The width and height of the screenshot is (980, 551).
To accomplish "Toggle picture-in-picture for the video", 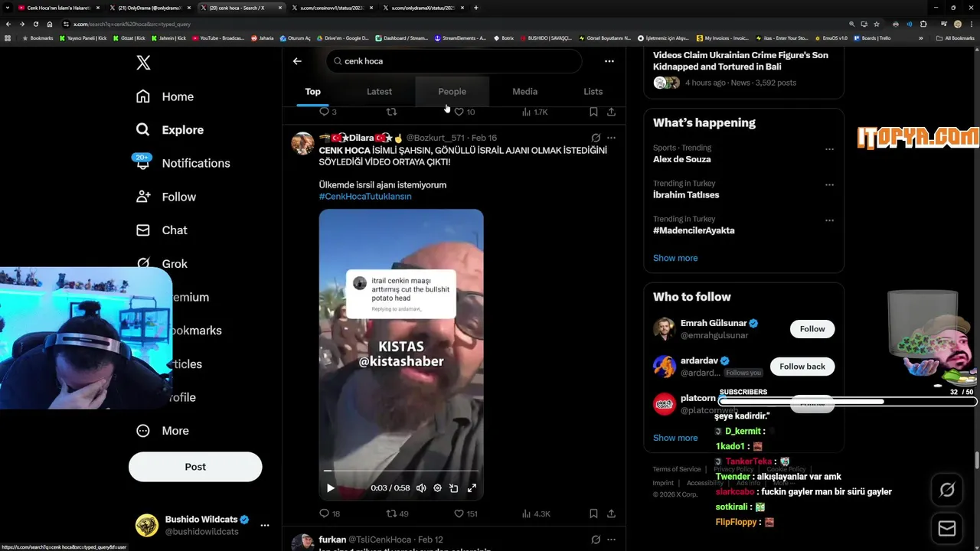I will [x=454, y=488].
